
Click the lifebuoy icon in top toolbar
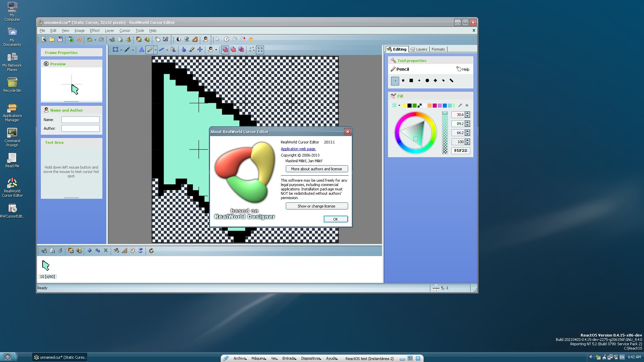tap(243, 39)
